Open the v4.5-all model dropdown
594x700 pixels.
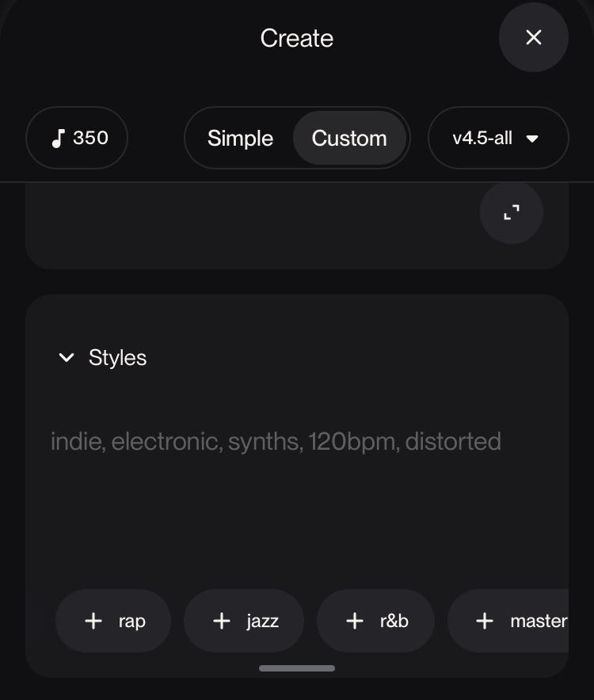(497, 139)
